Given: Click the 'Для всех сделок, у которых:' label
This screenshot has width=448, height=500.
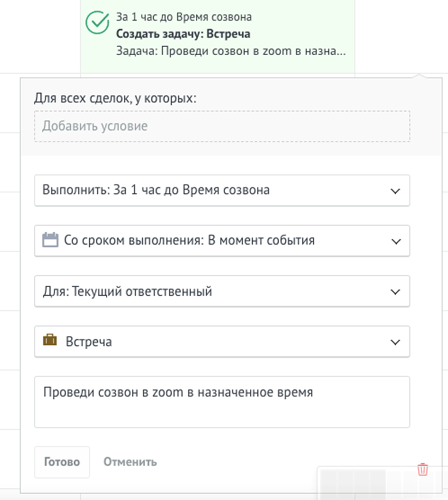Looking at the screenshot, I should (x=115, y=98).
